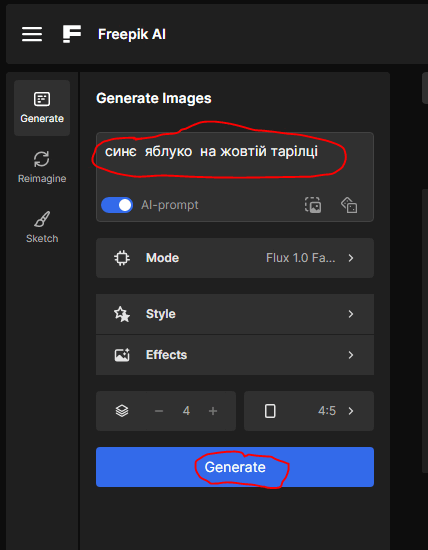The height and width of the screenshot is (550, 428).
Task: Switch to the Reimagine tab
Action: pos(42,167)
